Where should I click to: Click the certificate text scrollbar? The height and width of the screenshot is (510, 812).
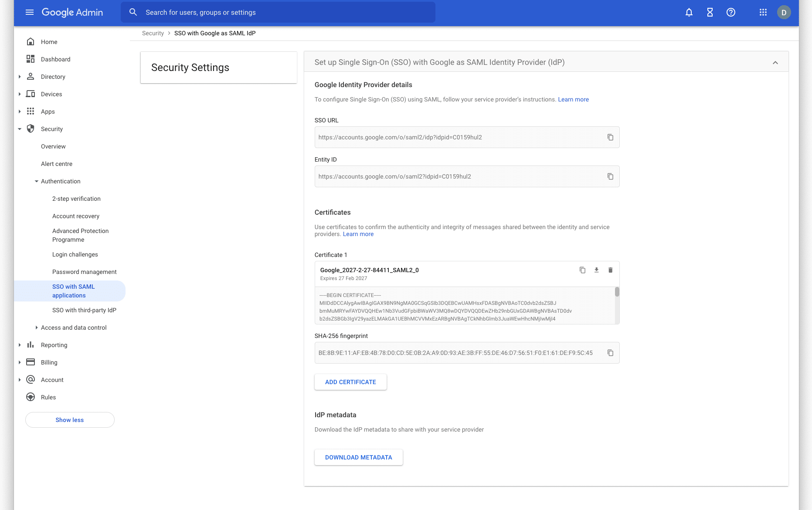[617, 292]
